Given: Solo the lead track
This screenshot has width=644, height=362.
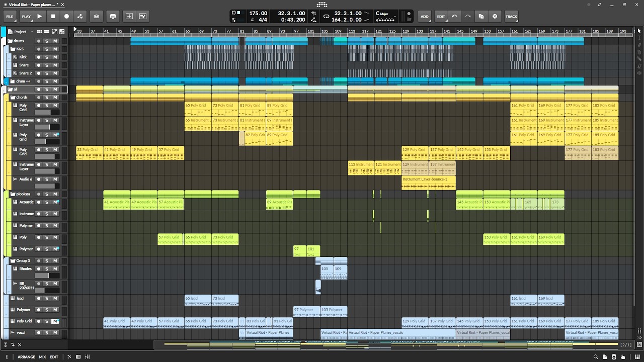Looking at the screenshot, I should point(47,299).
